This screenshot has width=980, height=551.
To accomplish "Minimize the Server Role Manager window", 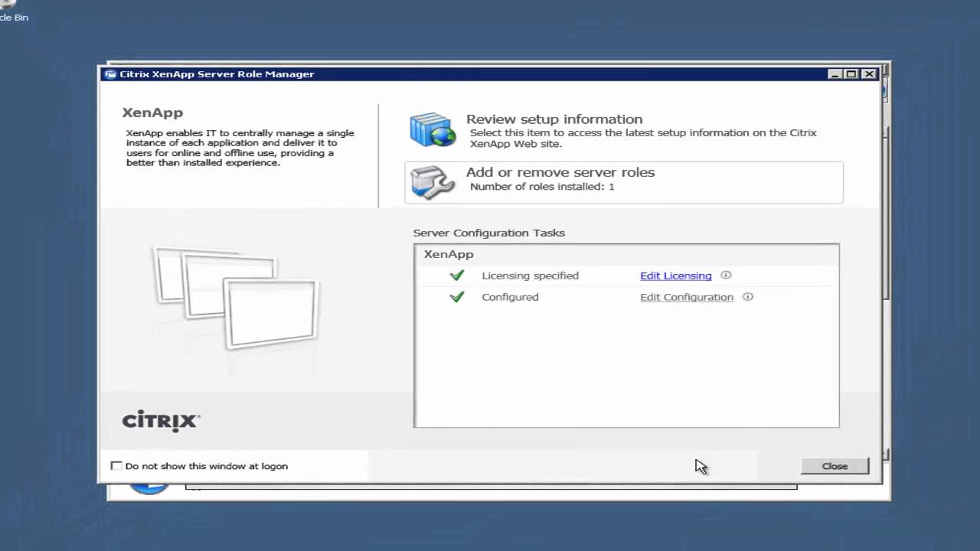I will 835,74.
